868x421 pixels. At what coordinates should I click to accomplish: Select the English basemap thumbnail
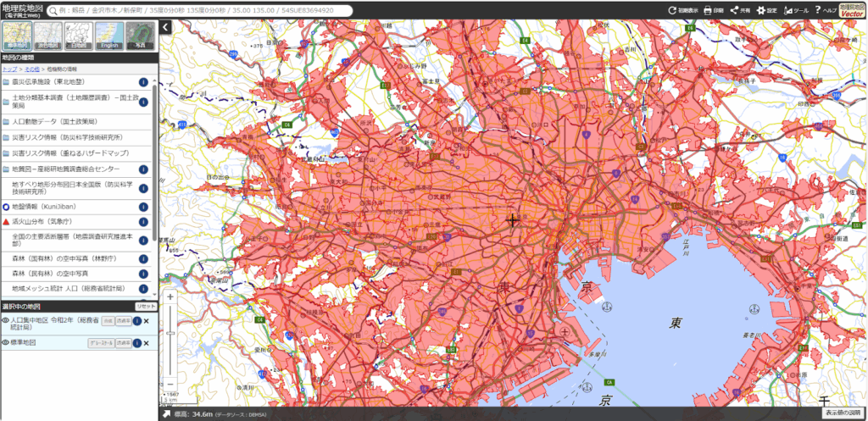[109, 36]
